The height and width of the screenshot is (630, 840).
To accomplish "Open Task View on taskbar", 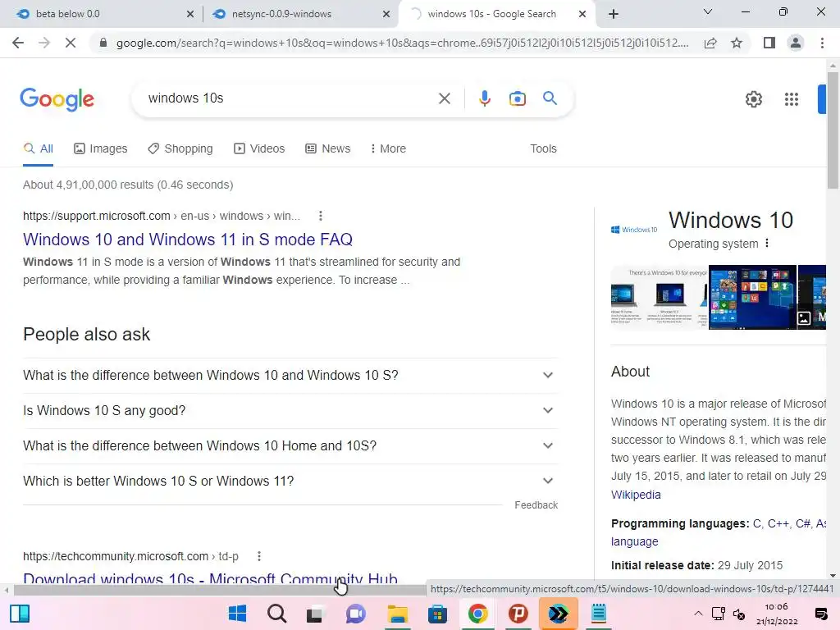I will coord(314,614).
